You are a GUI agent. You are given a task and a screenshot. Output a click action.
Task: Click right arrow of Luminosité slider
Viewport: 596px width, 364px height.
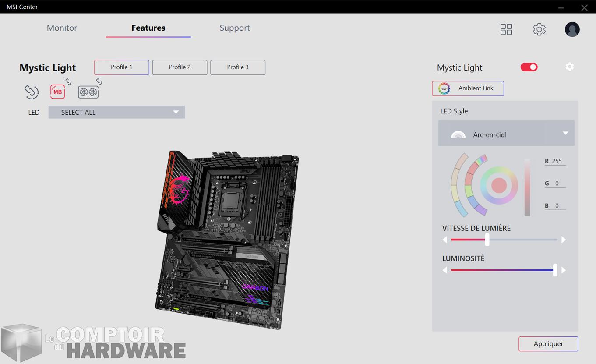564,270
